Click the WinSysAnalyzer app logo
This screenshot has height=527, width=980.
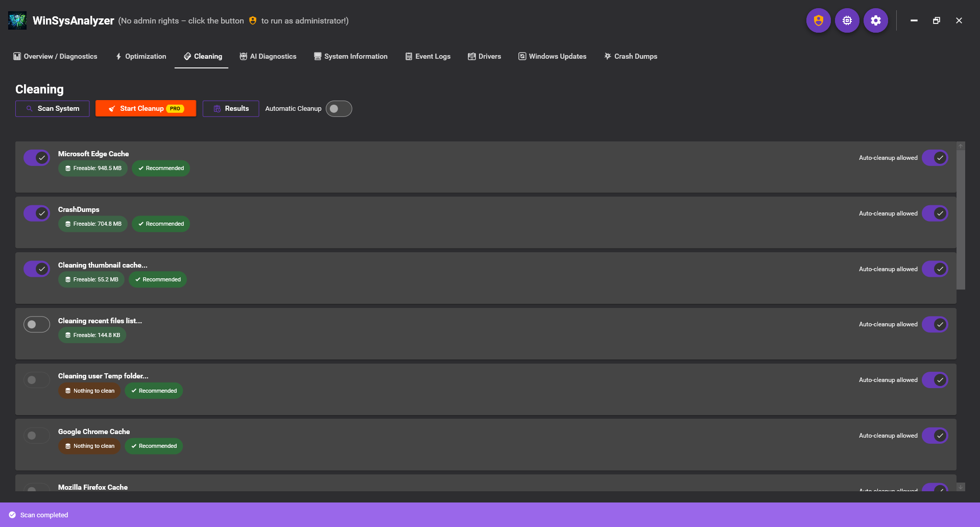click(17, 20)
